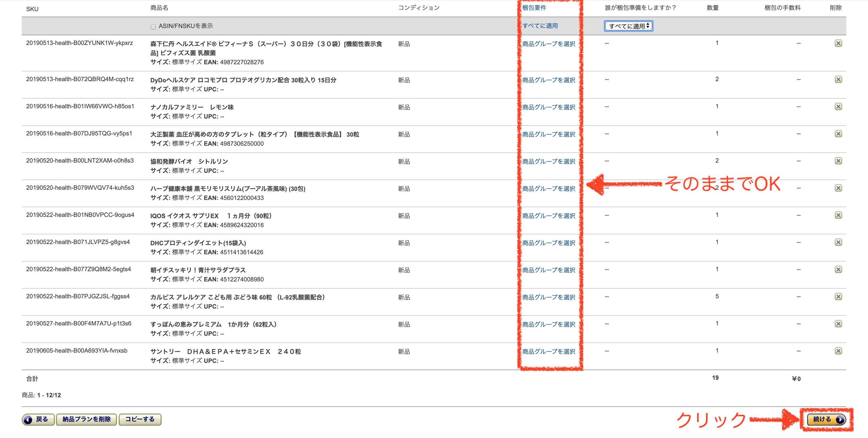This screenshot has height=438, width=868.
Task: Continue with the 続ける button
Action: point(826,420)
